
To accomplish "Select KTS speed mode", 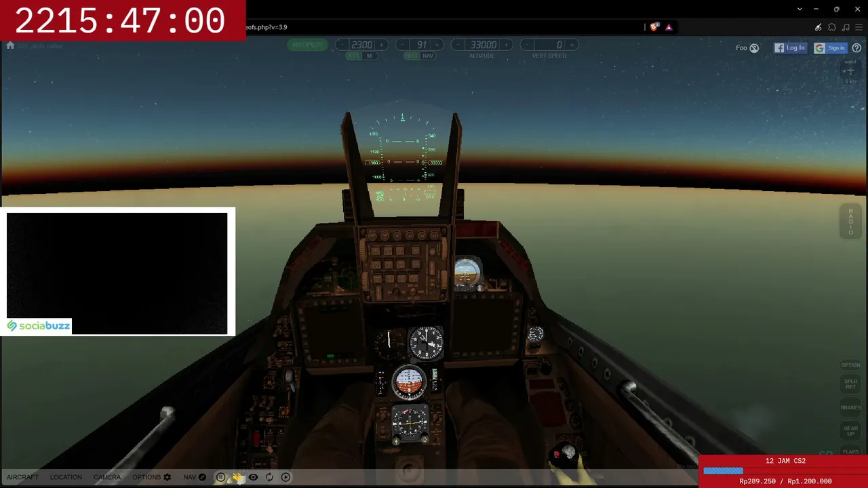I will 354,56.
